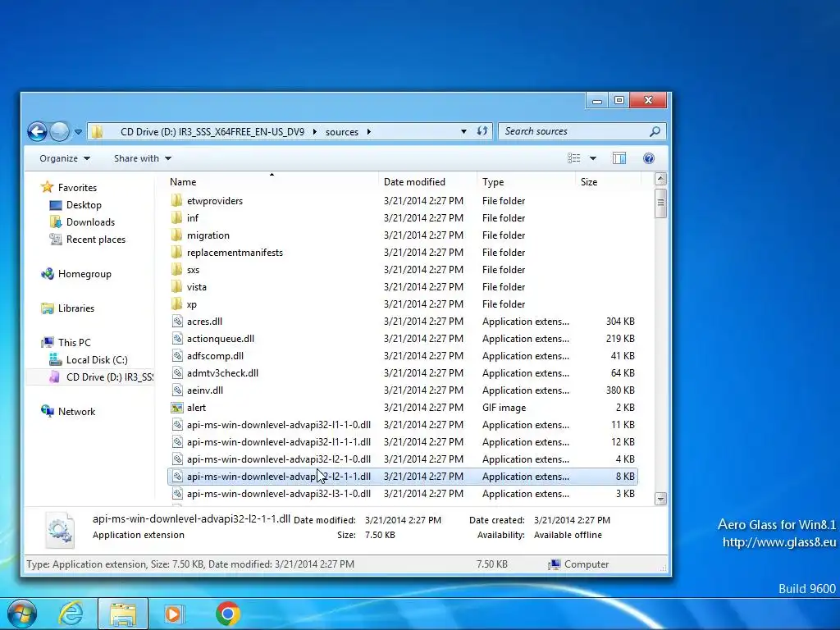840x630 pixels.
Task: Select Homegroup in the navigation pane
Action: click(84, 274)
